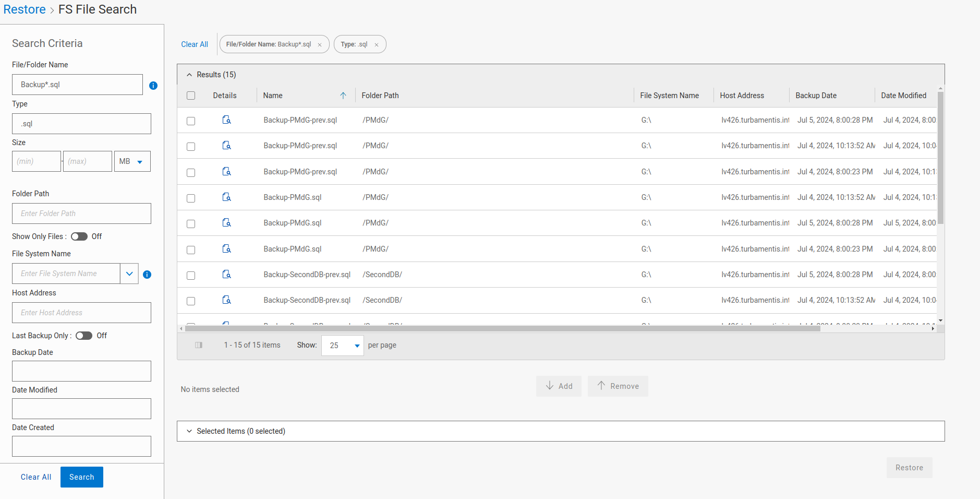Click the Date Modified column header
The width and height of the screenshot is (980, 499).
tap(904, 96)
